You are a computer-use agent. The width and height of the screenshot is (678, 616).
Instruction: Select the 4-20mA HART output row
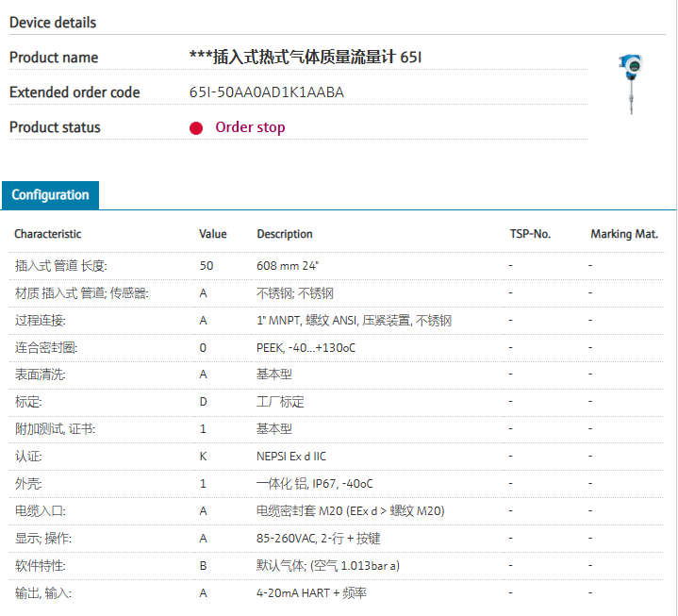300,593
